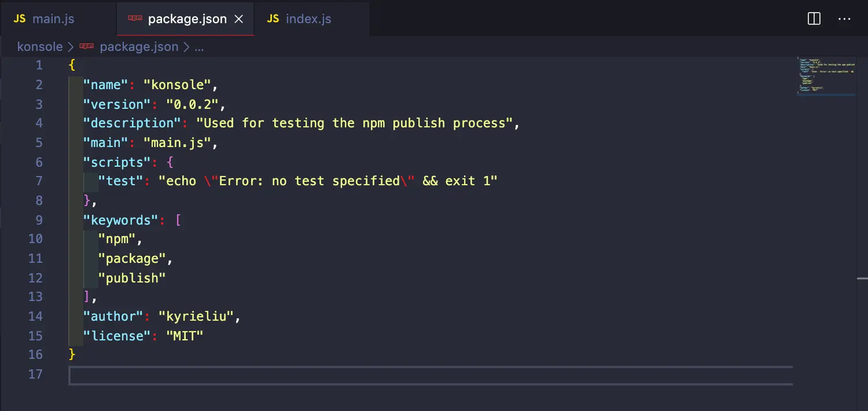This screenshot has height=411, width=868.
Task: Open the konsole breadcrumb item
Action: pyautogui.click(x=39, y=46)
